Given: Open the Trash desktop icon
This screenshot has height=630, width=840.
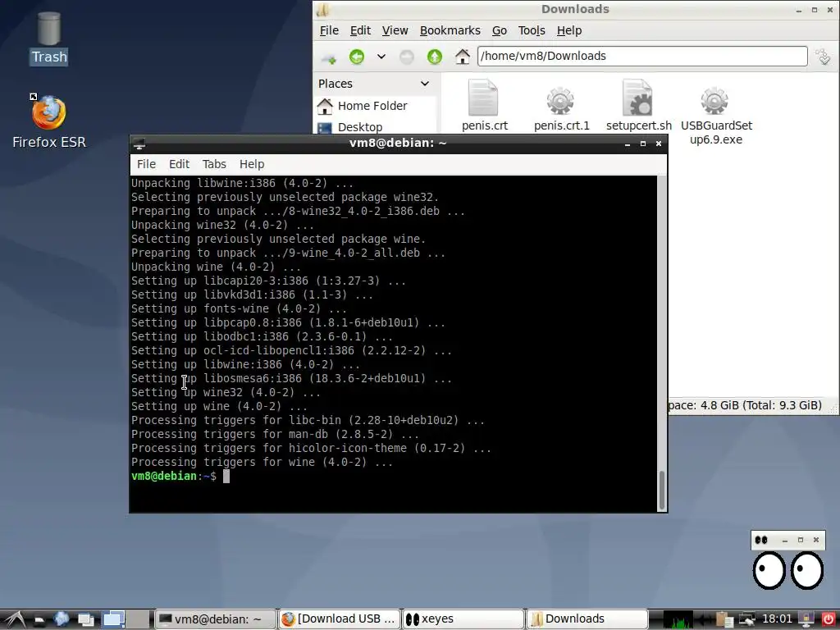Looking at the screenshot, I should pyautogui.click(x=48, y=38).
